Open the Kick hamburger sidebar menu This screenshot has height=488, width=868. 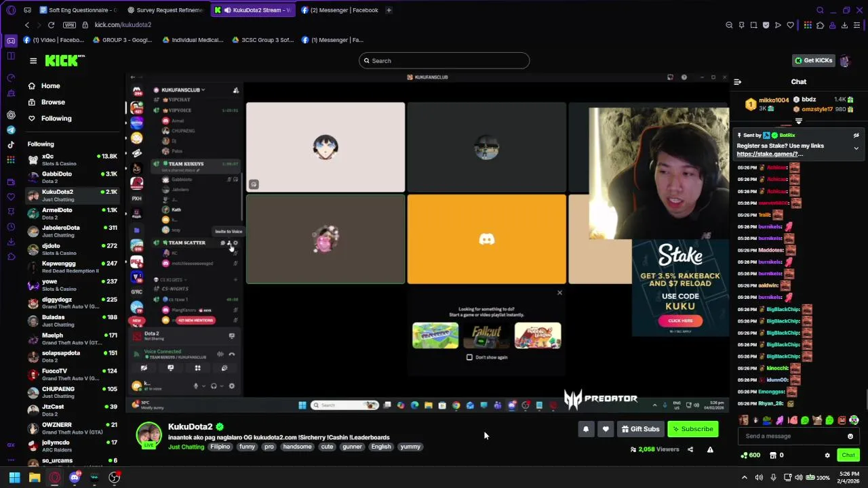[x=33, y=61]
